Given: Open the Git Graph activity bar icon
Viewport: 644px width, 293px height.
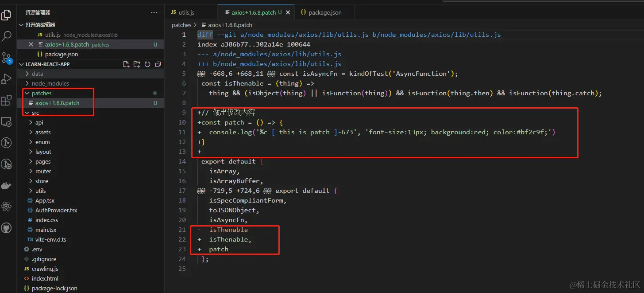Looking at the screenshot, I should point(6,143).
